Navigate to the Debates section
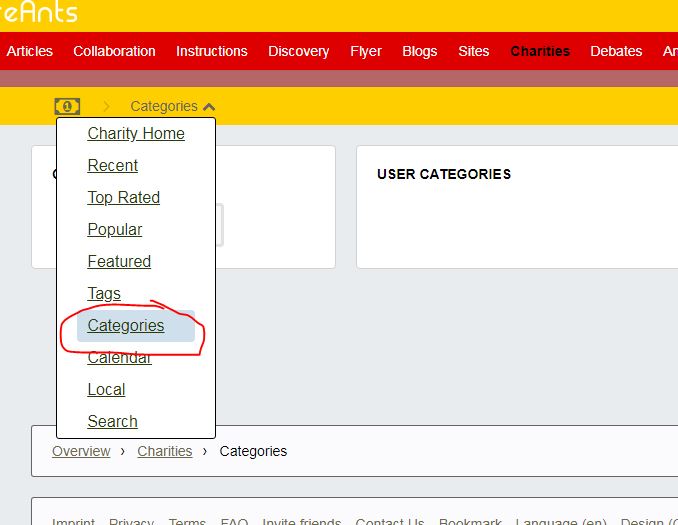The height and width of the screenshot is (525, 678). point(616,51)
